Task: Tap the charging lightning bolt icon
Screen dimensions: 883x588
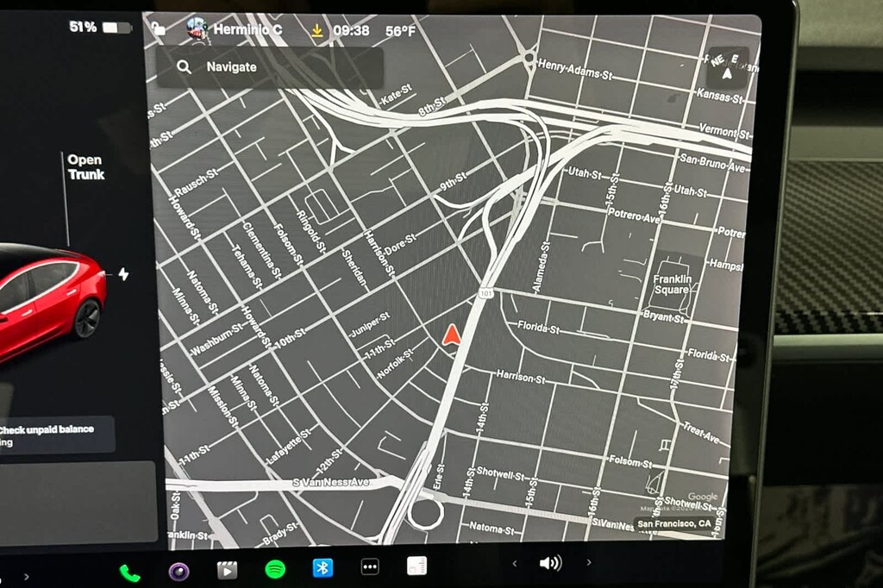Action: click(x=123, y=274)
